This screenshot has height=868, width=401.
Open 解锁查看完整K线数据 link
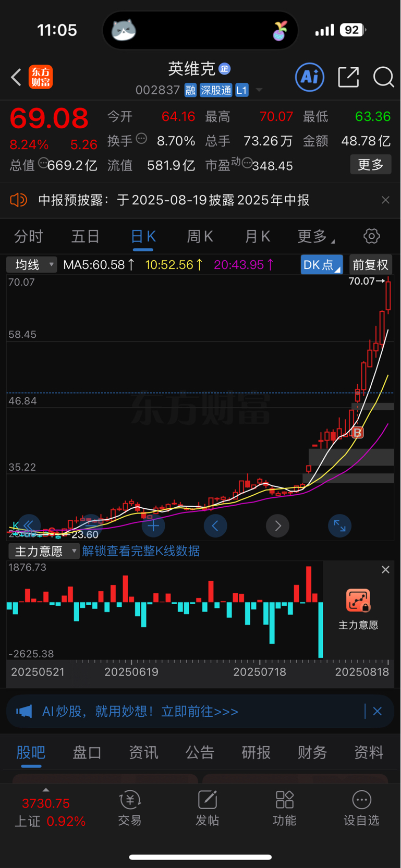pyautogui.click(x=141, y=551)
